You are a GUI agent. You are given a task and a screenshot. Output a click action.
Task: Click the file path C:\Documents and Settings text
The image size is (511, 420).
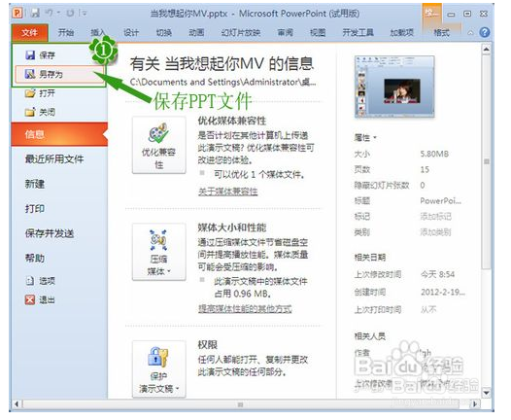pyautogui.click(x=222, y=82)
